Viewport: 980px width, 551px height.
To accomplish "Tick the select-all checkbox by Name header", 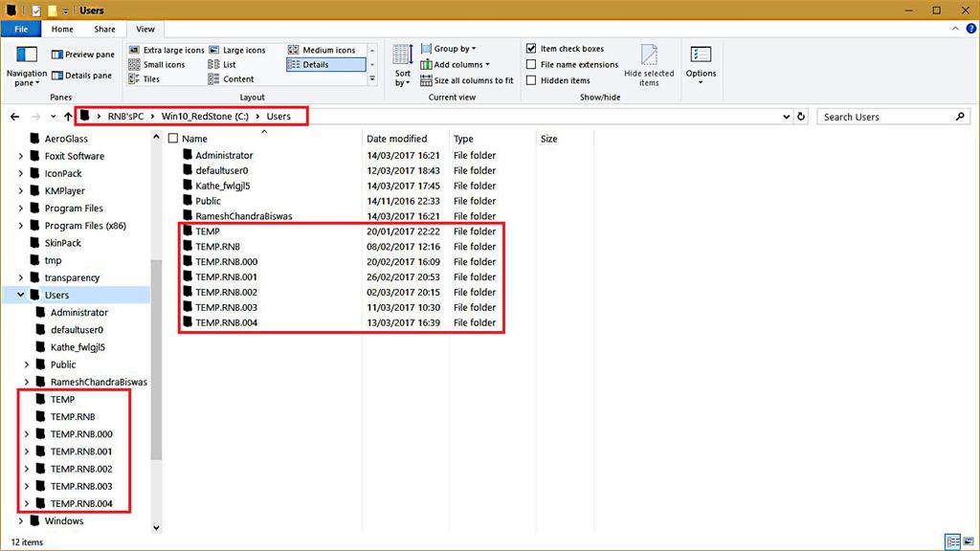I will [x=173, y=139].
